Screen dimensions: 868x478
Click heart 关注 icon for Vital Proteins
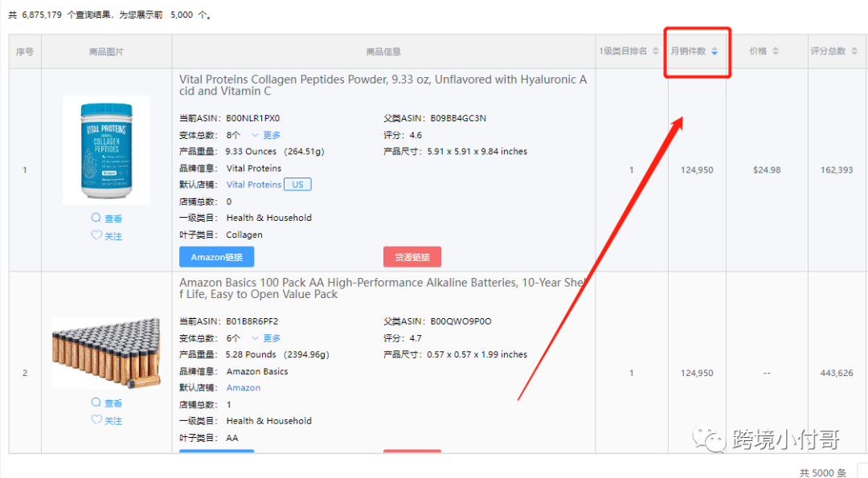[96, 235]
